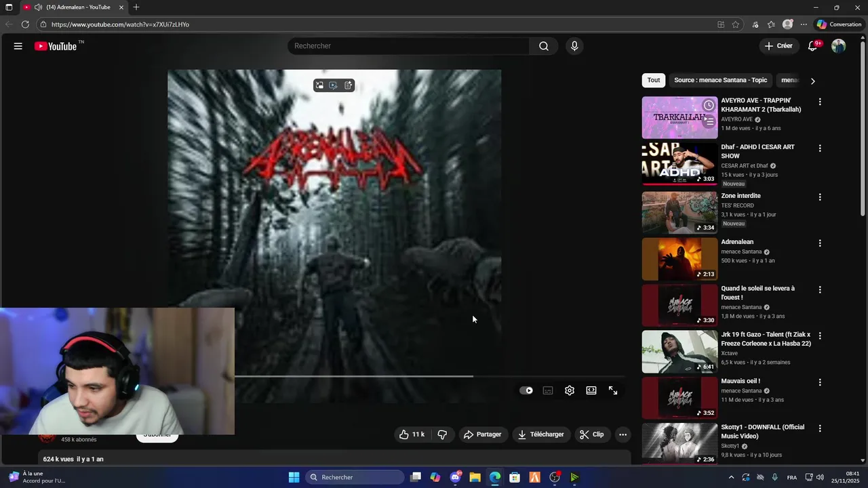Image resolution: width=868 pixels, height=488 pixels.
Task: Add TBARKALLAH video to queue icon
Action: point(709,122)
